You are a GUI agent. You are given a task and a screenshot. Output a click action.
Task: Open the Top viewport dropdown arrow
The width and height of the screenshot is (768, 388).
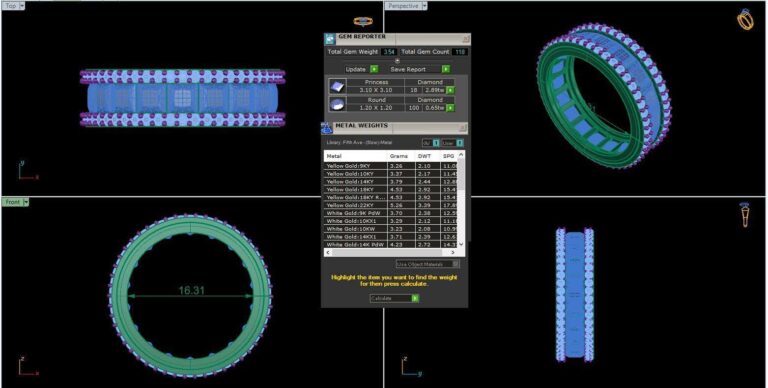click(22, 6)
